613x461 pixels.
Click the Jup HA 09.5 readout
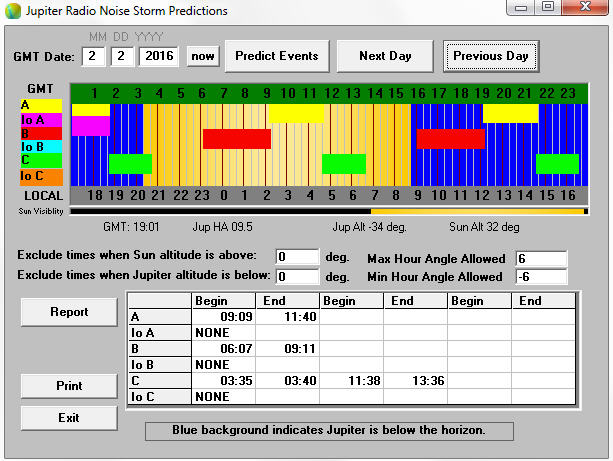(x=222, y=227)
